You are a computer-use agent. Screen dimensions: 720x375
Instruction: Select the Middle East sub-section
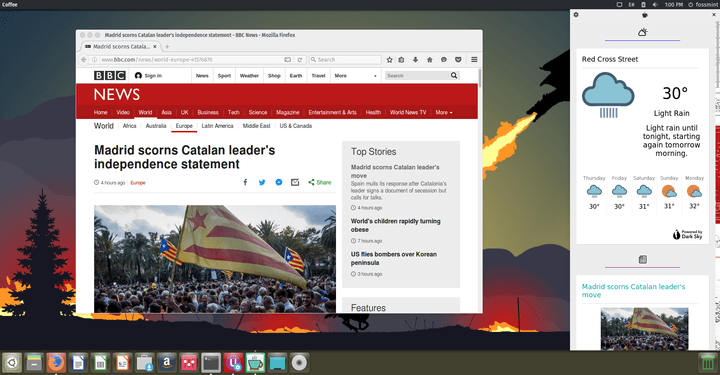pos(256,126)
